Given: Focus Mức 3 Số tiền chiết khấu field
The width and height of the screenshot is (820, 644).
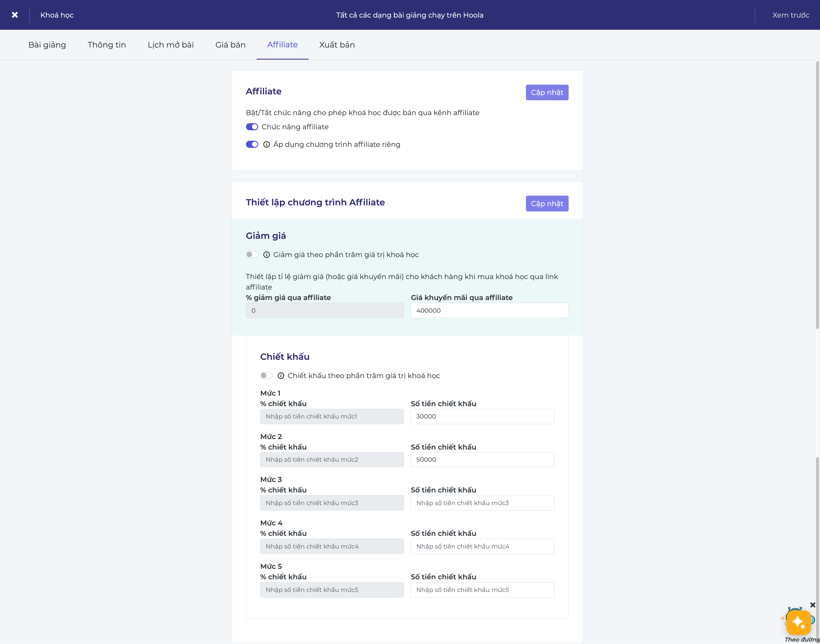Looking at the screenshot, I should pyautogui.click(x=482, y=503).
